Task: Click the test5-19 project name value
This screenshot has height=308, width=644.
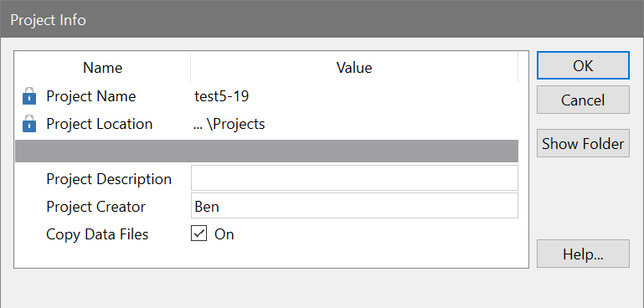Action: (x=222, y=96)
